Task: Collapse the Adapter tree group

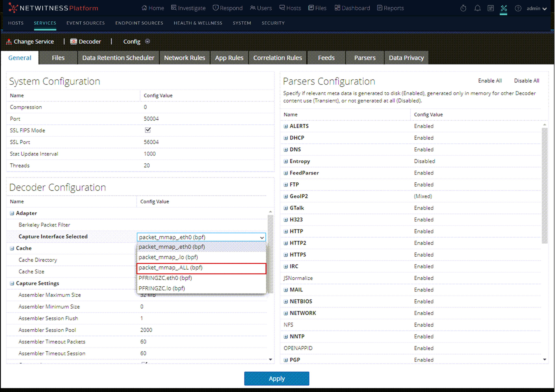Action: [12, 213]
